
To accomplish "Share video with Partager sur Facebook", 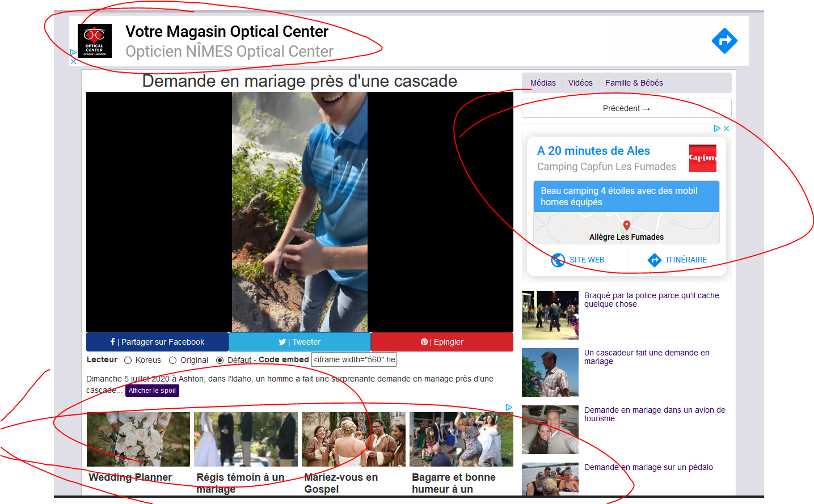I will pyautogui.click(x=157, y=342).
